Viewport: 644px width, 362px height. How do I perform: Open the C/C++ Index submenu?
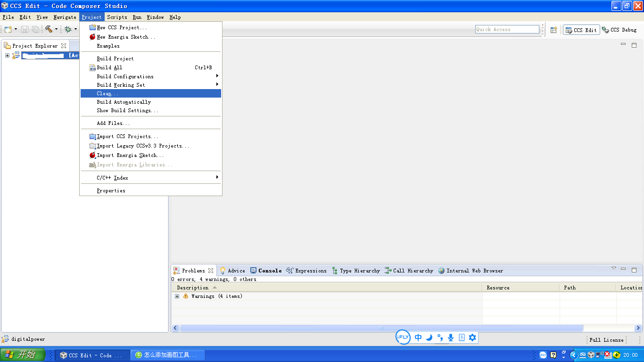tap(151, 178)
